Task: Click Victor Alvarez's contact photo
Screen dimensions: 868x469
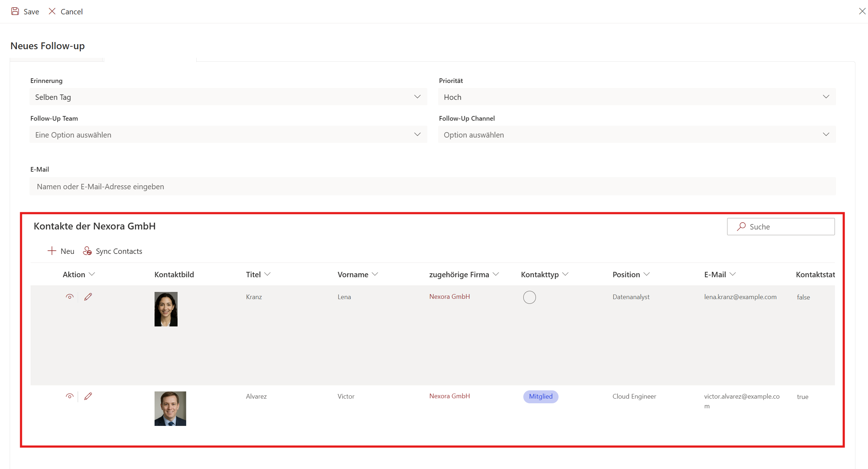Action: click(170, 409)
